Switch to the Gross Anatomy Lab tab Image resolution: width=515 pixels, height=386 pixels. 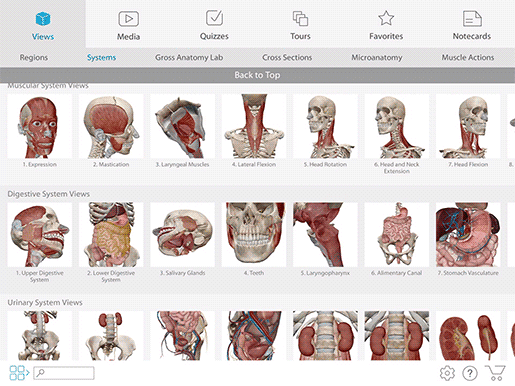point(189,58)
